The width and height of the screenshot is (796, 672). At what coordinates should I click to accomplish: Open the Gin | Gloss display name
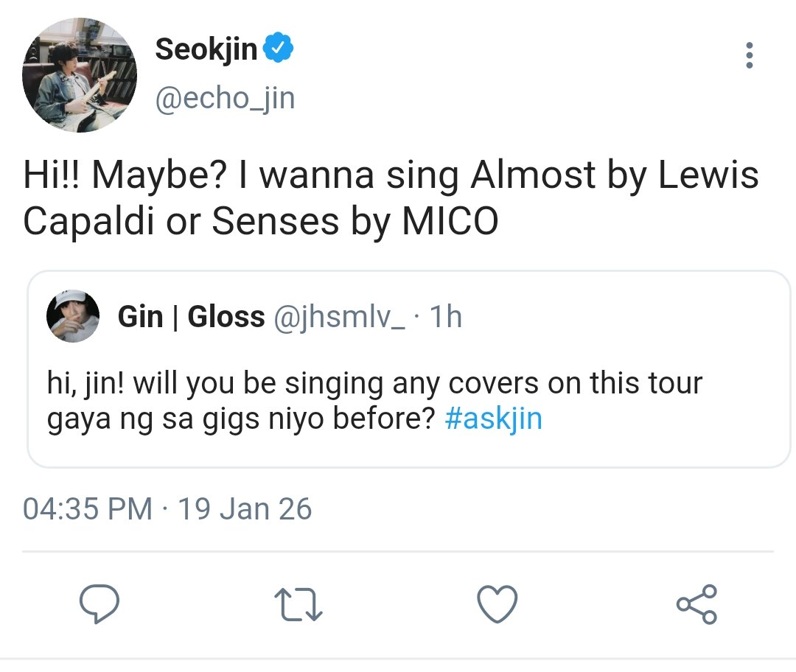191,317
